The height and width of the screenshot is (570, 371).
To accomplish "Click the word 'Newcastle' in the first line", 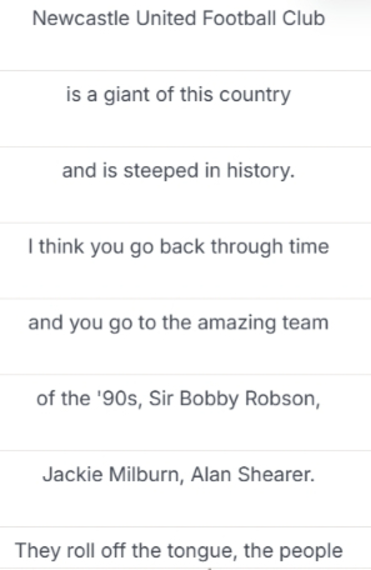I will pos(81,18).
